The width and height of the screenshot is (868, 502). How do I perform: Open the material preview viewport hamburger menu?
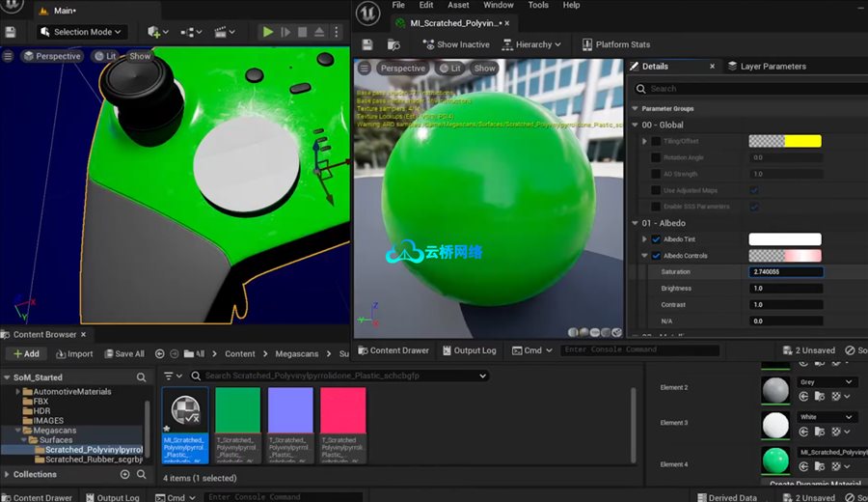(x=364, y=69)
